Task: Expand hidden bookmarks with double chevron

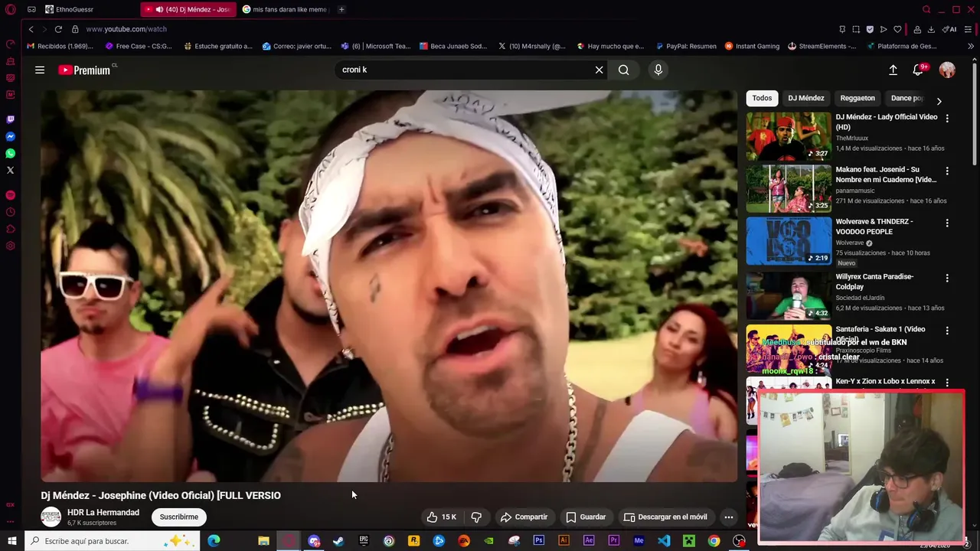Action: click(971, 46)
